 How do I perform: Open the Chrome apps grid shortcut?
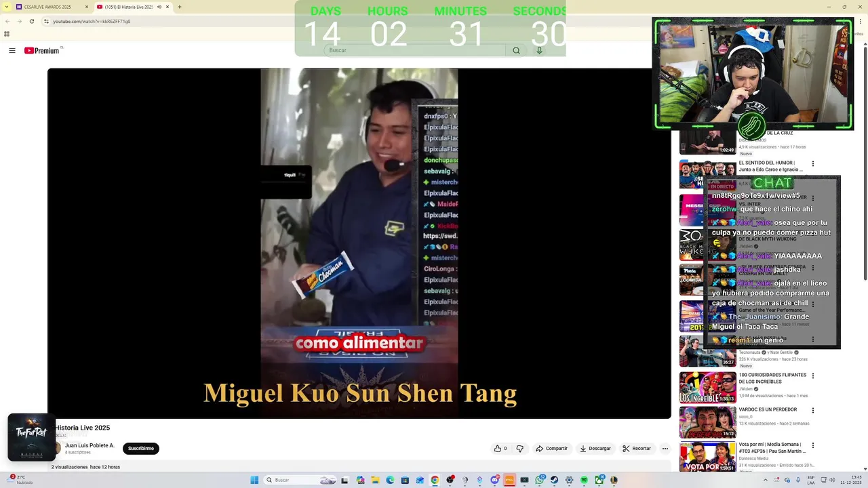(7, 34)
